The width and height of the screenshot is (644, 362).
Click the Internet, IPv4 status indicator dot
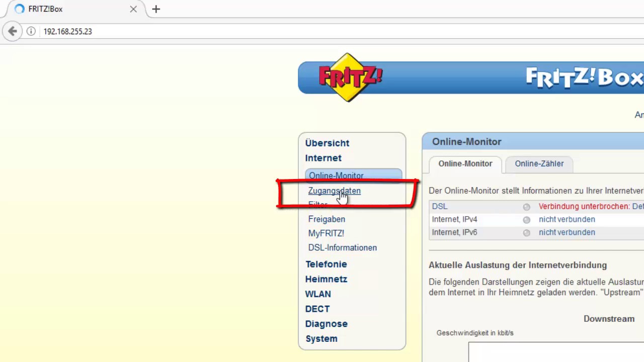click(526, 220)
